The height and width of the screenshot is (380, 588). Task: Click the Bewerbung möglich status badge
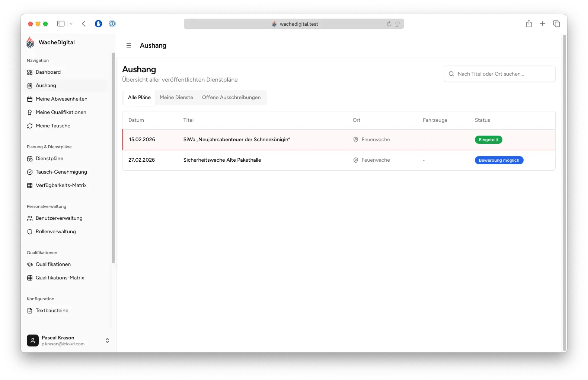499,160
